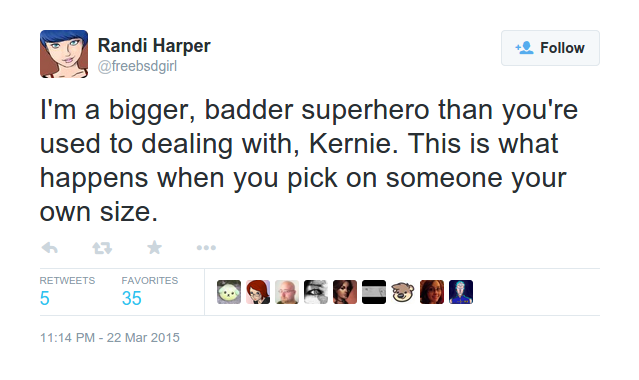
Task: View the 5 retweets count
Action: 45,298
